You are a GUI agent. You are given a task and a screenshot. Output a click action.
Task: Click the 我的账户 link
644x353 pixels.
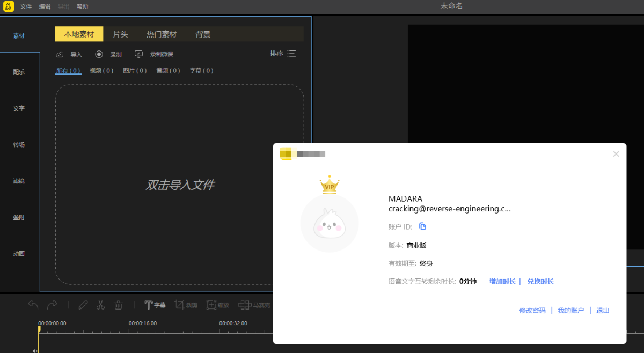[x=570, y=311]
